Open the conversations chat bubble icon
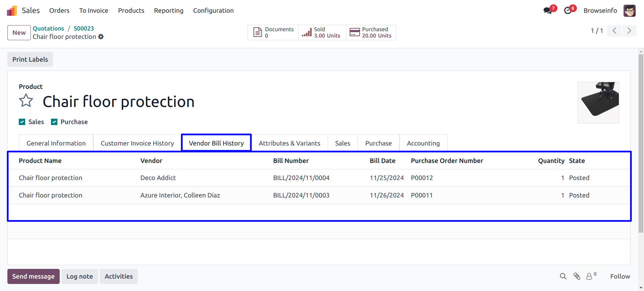Viewport: 644px width, 291px height. tap(548, 10)
